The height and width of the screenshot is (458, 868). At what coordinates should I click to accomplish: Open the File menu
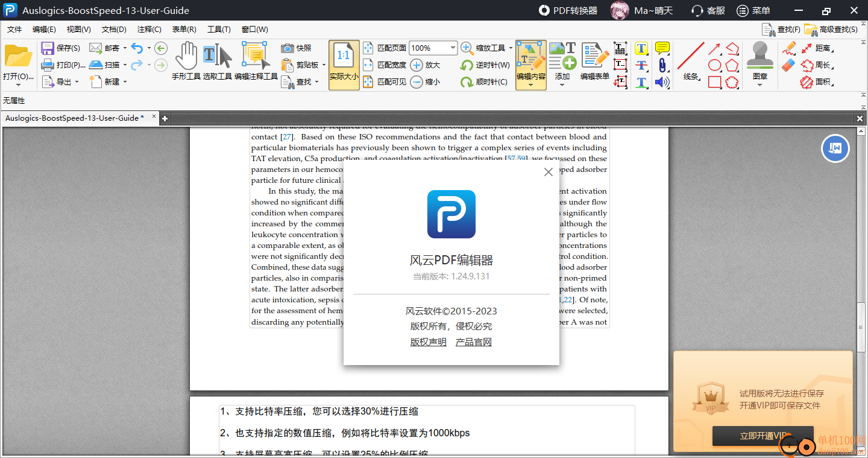click(x=14, y=30)
